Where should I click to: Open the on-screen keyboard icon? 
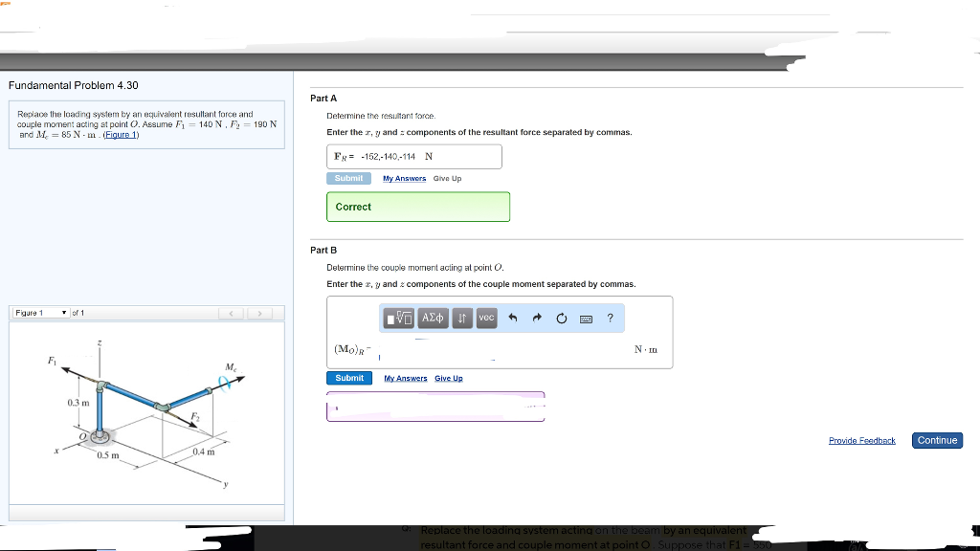coord(586,318)
